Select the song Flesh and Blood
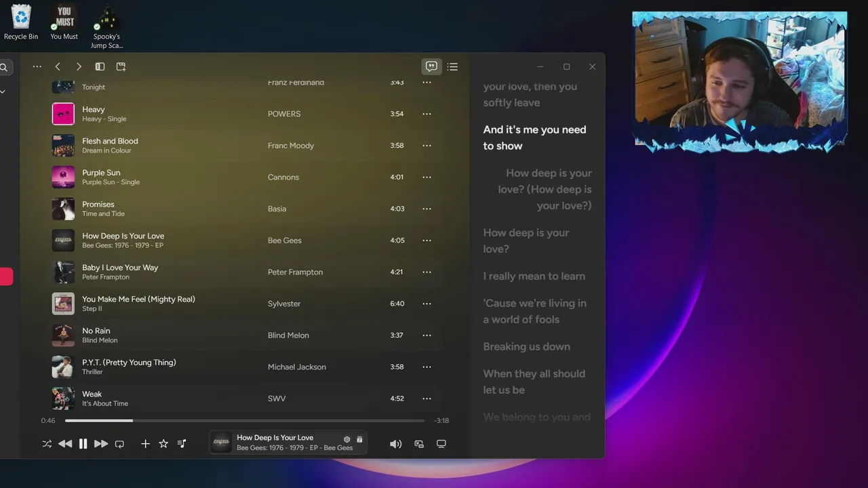The image size is (868, 488). pyautogui.click(x=110, y=141)
